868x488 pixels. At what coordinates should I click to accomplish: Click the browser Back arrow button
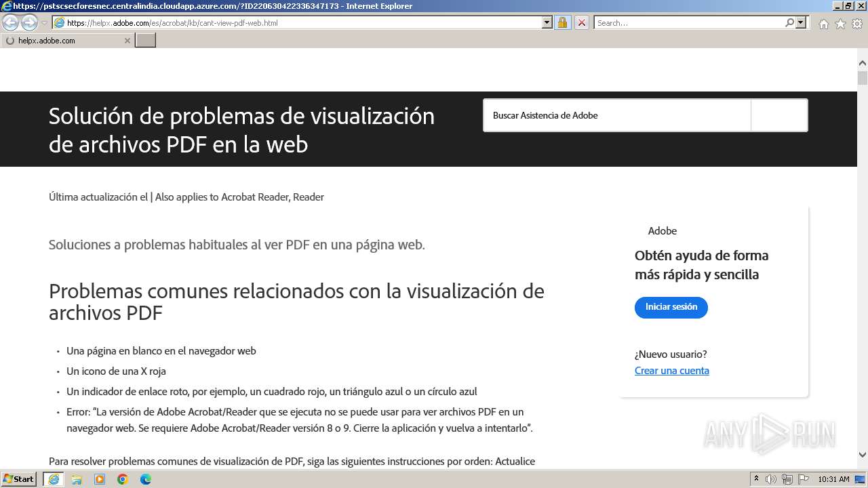click(x=11, y=22)
